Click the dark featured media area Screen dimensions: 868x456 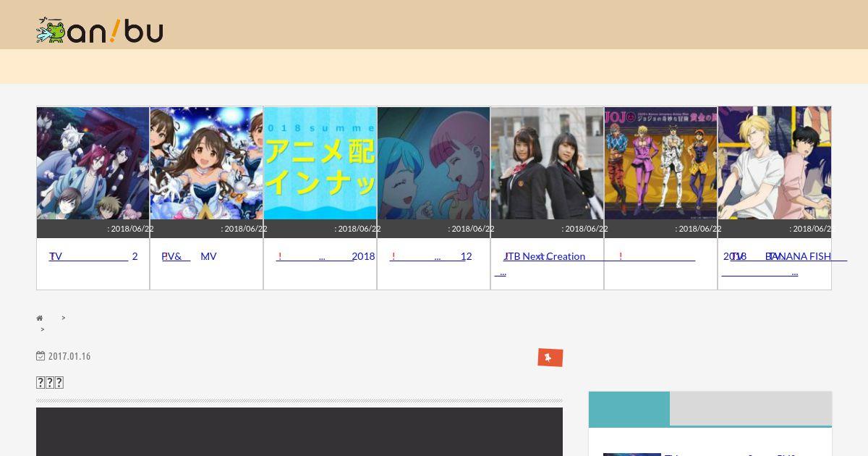tap(299, 432)
